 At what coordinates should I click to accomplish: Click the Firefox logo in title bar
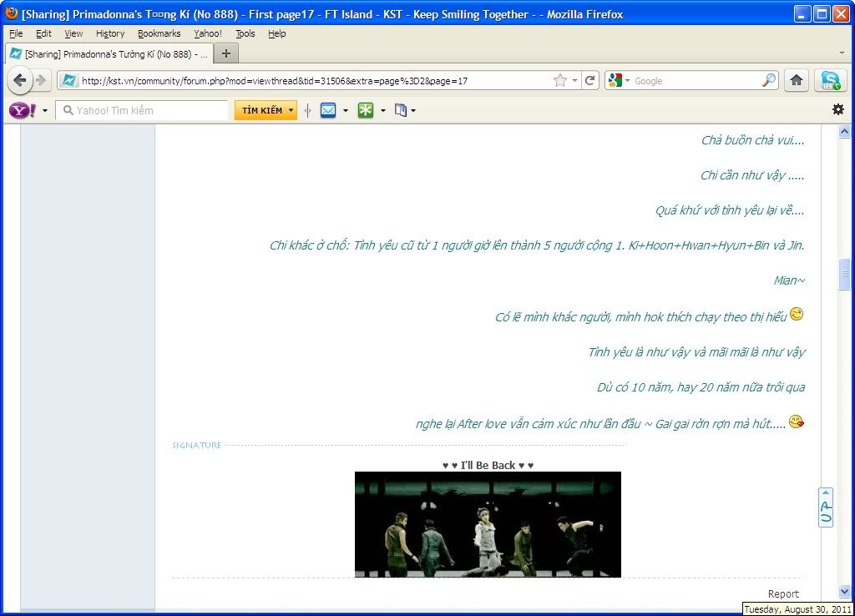[x=11, y=13]
